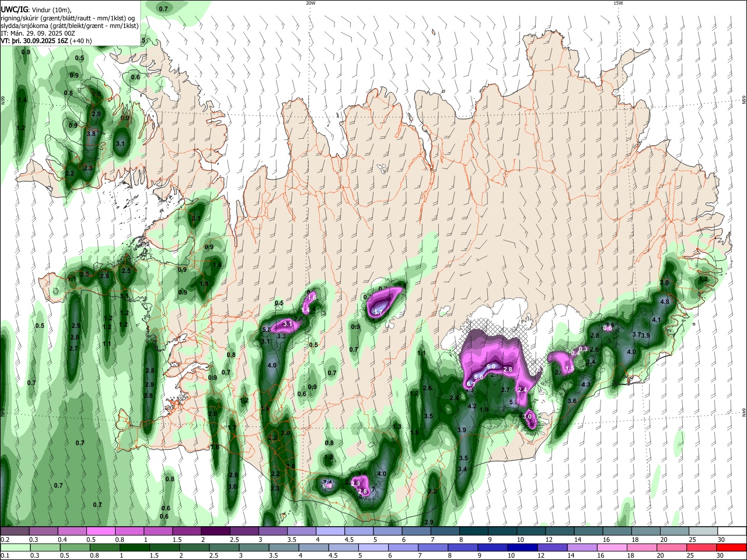Click the 15W longitude label
The image size is (747, 560).
[618, 3]
